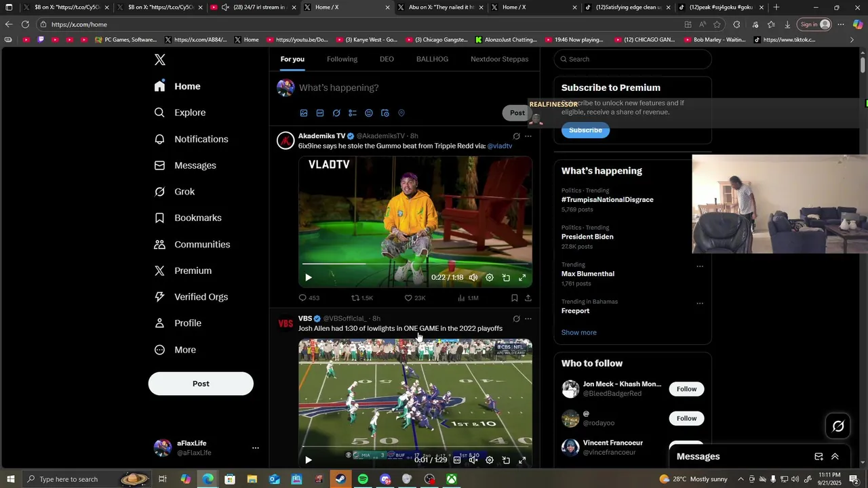Open VladTV video settings gear
Image resolution: width=868 pixels, height=488 pixels.
(x=490, y=277)
